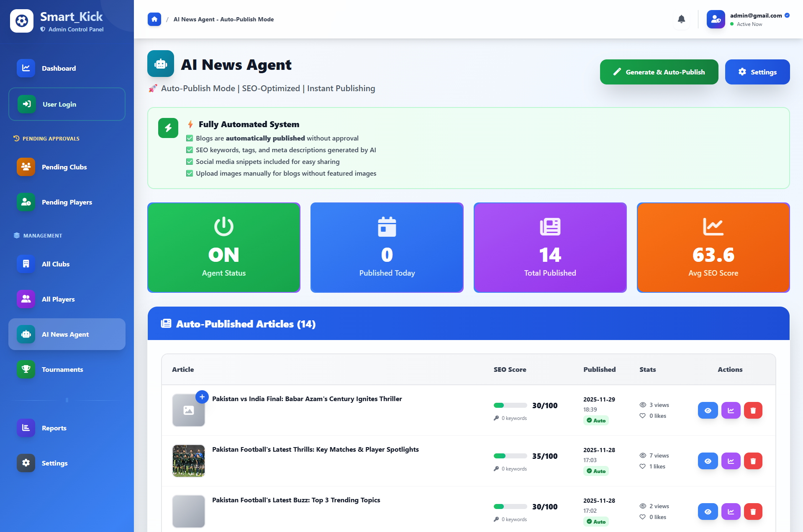
Task: View the Key Matches & Player Spotlights article
Action: click(708, 461)
